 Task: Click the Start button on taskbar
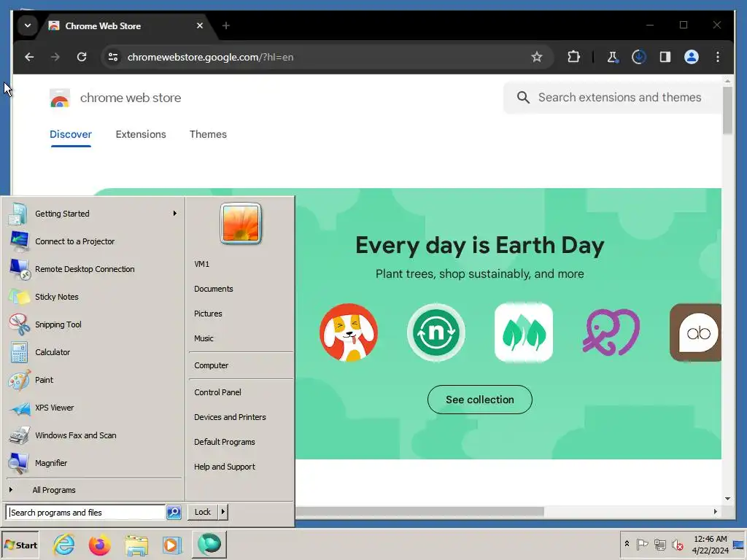click(20, 545)
